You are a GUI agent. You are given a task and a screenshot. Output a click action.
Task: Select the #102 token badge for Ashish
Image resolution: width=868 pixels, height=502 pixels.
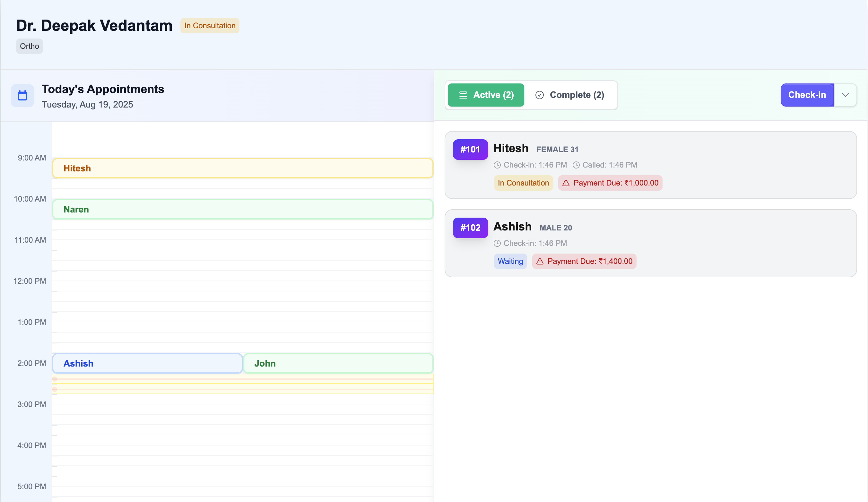click(470, 228)
